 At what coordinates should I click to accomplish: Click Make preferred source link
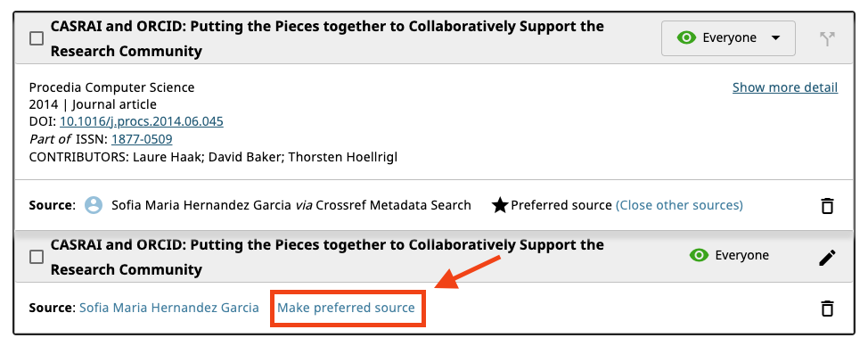point(346,308)
